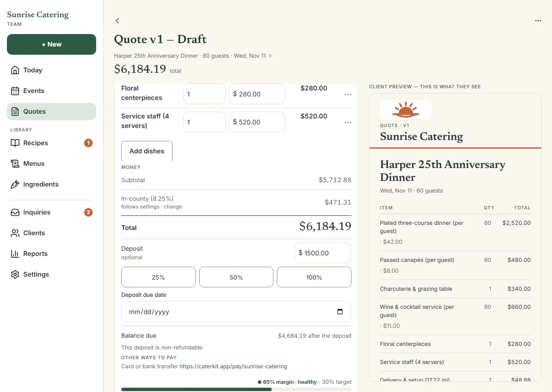Edit Service staff price $520.00 field

[x=257, y=122]
